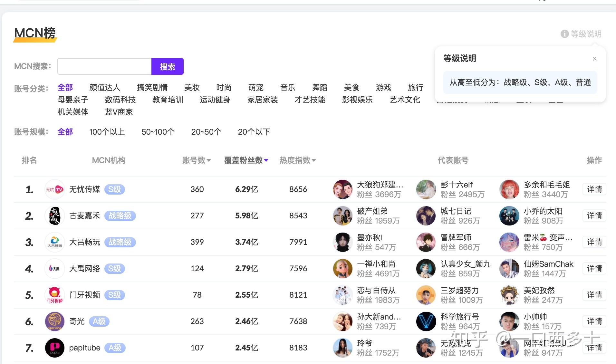The image size is (616, 364).
Task: Click the 古麦嘉禾 logo icon
Action: pos(54,216)
